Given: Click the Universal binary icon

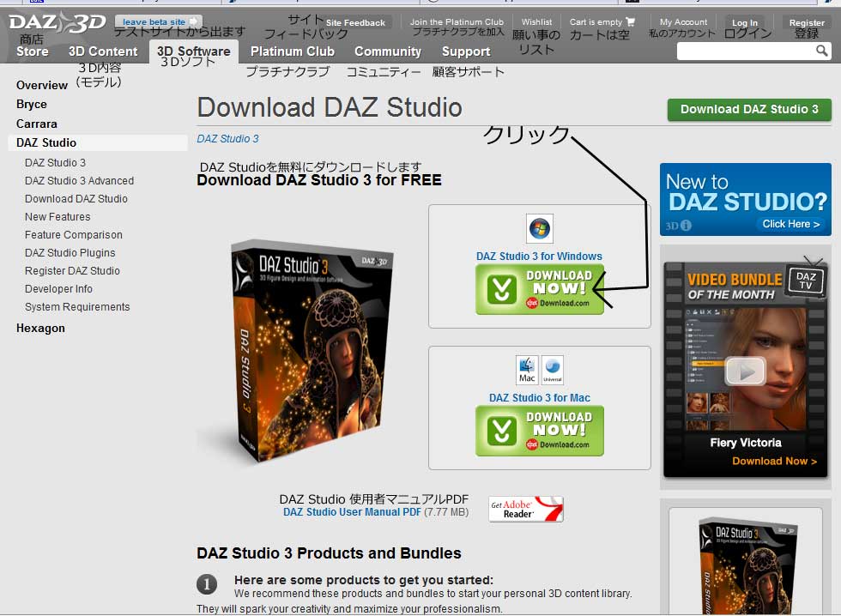Looking at the screenshot, I should [x=552, y=370].
